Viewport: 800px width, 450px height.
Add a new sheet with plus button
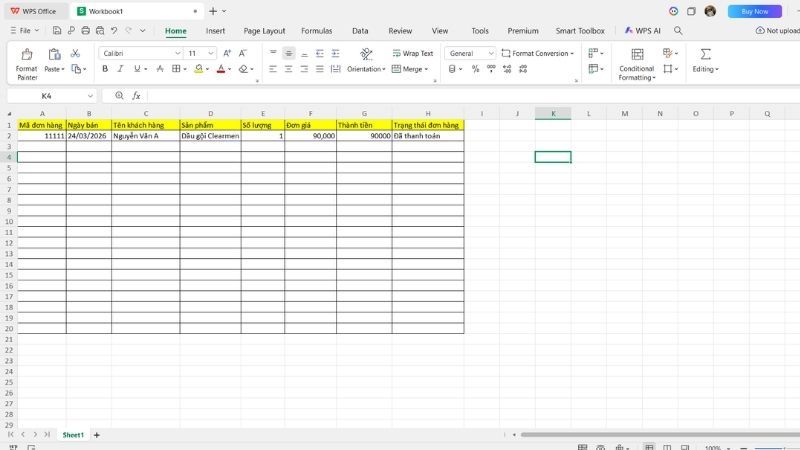tap(96, 435)
